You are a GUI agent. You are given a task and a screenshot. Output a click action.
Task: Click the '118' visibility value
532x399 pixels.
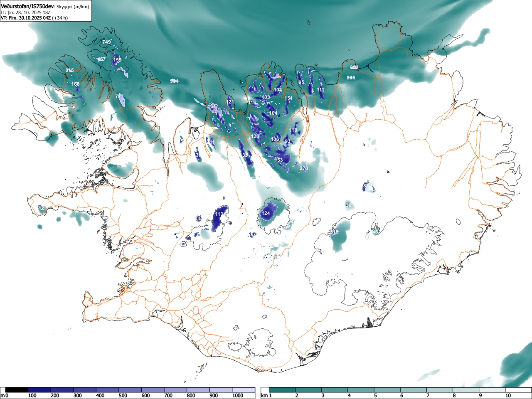[293, 130]
